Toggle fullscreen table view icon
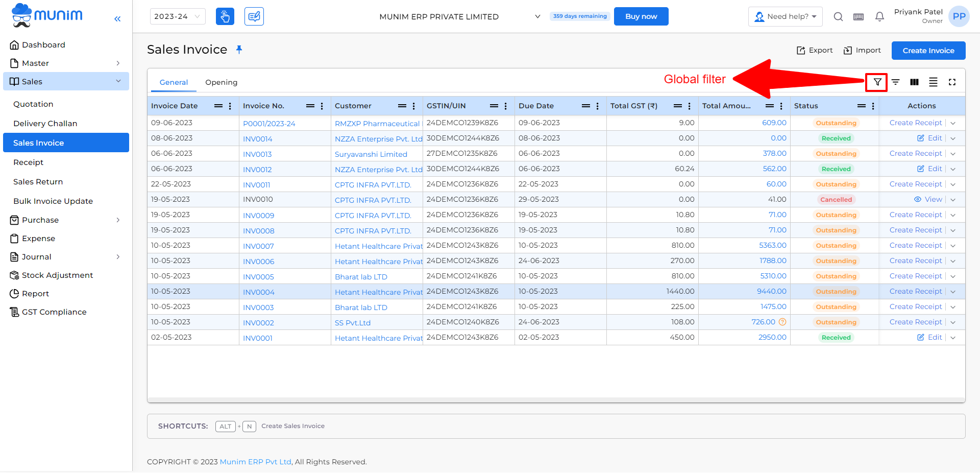 (952, 82)
